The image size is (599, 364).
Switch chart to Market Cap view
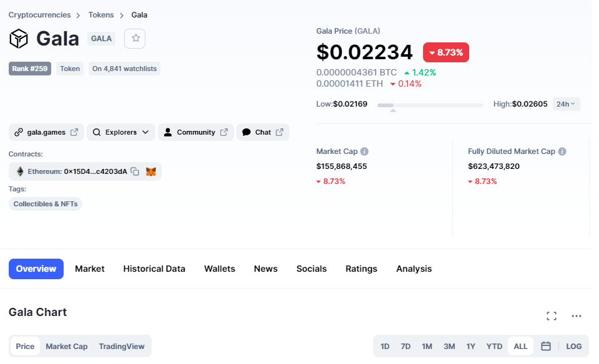(x=67, y=347)
